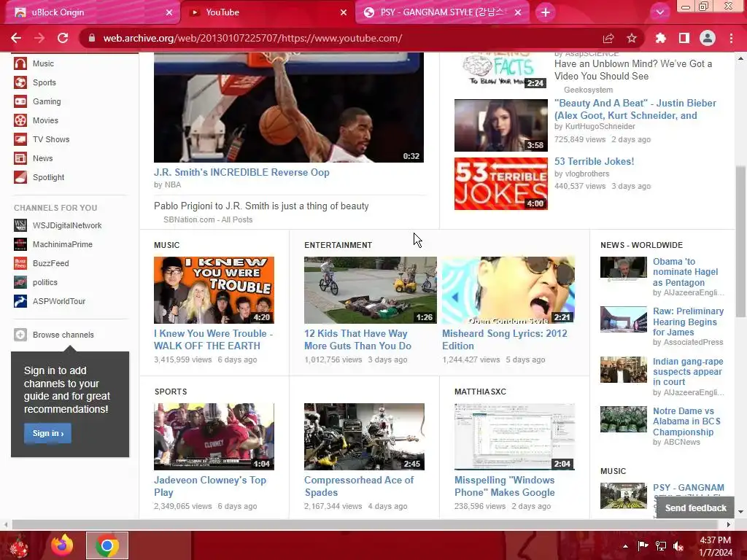Viewport: 747px width, 560px height.
Task: Click the SBNation.com - All Posts link
Action: click(x=208, y=219)
